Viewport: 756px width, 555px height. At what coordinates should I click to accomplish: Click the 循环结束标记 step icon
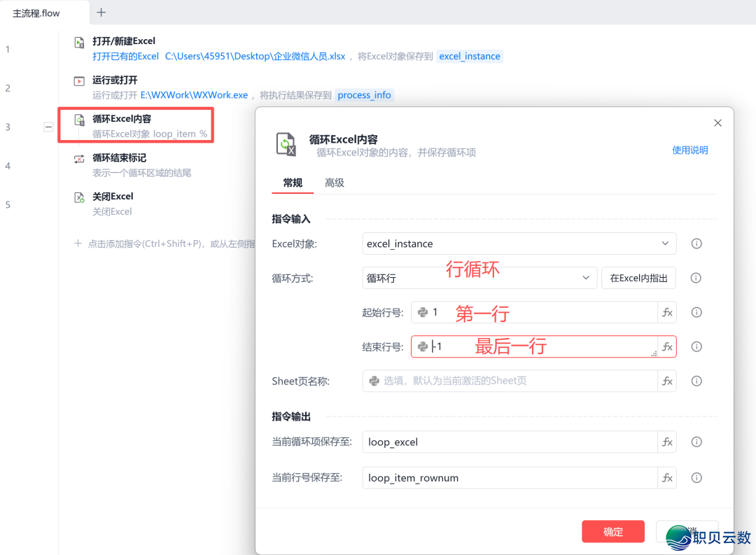coord(78,160)
